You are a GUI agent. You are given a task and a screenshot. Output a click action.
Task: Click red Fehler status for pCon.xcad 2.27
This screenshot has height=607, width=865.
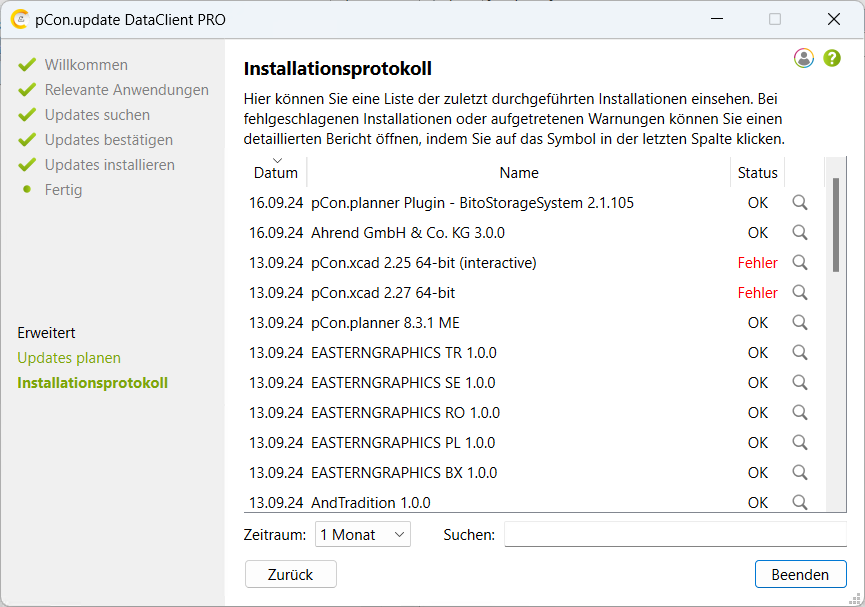click(757, 292)
